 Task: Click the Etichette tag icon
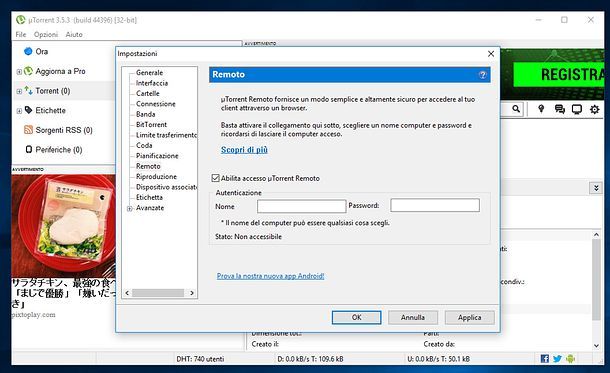pyautogui.click(x=28, y=110)
